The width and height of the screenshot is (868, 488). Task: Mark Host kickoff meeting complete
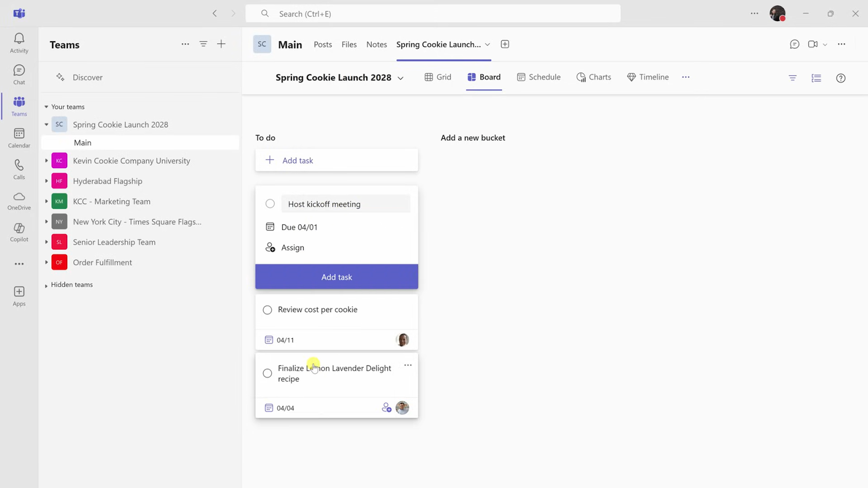click(x=270, y=204)
